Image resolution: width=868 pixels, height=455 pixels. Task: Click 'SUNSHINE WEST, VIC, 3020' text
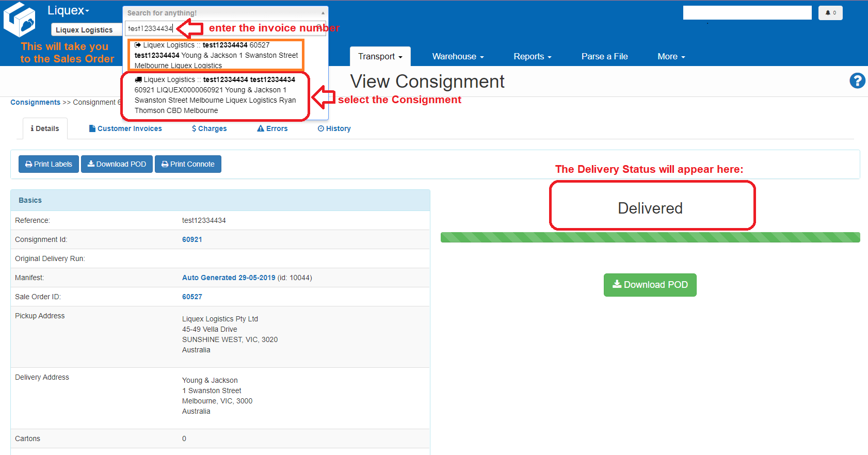pos(230,339)
